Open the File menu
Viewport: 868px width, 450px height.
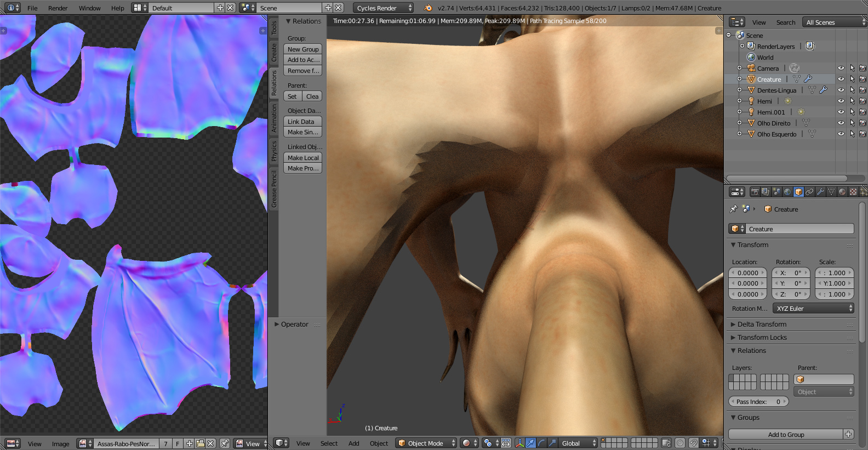pos(32,8)
